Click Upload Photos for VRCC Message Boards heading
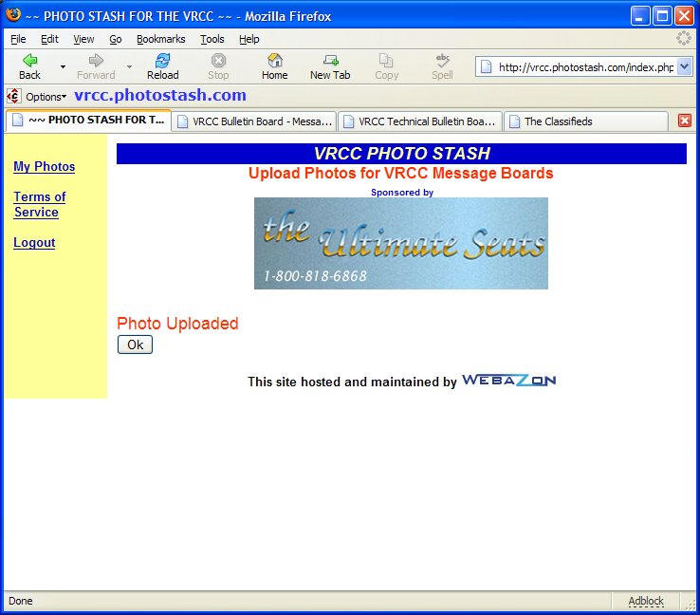The height and width of the screenshot is (615, 700). (401, 174)
